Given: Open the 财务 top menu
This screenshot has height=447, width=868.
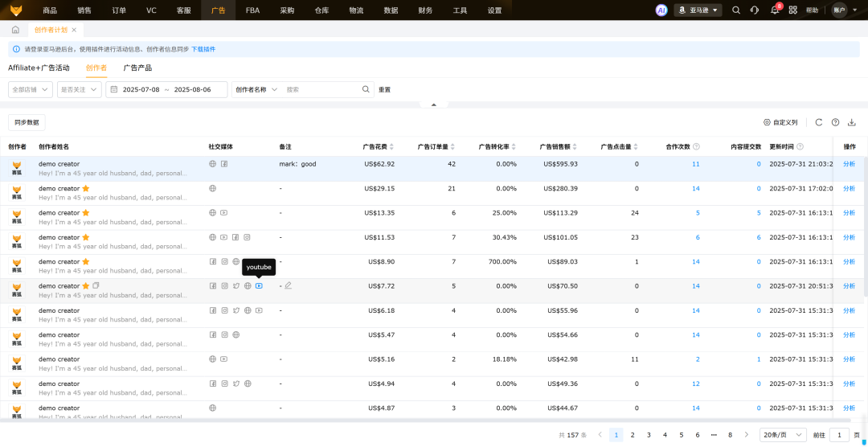Looking at the screenshot, I should point(425,10).
